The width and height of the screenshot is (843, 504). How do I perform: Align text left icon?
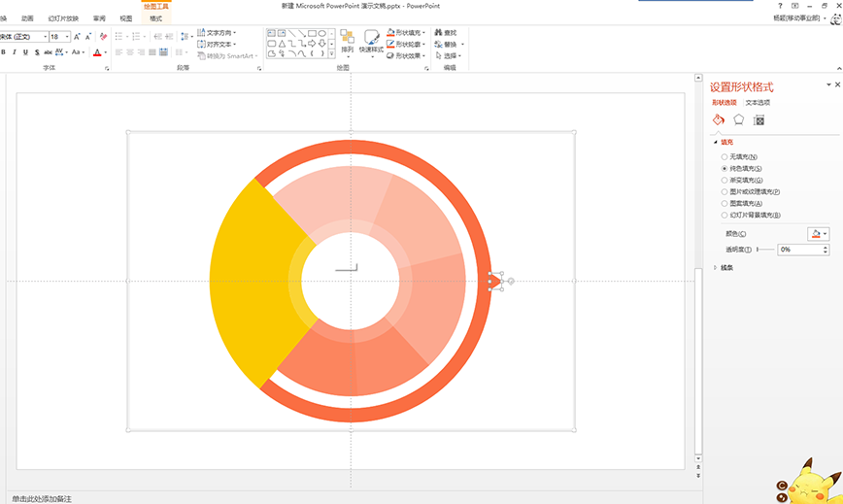coord(118,52)
